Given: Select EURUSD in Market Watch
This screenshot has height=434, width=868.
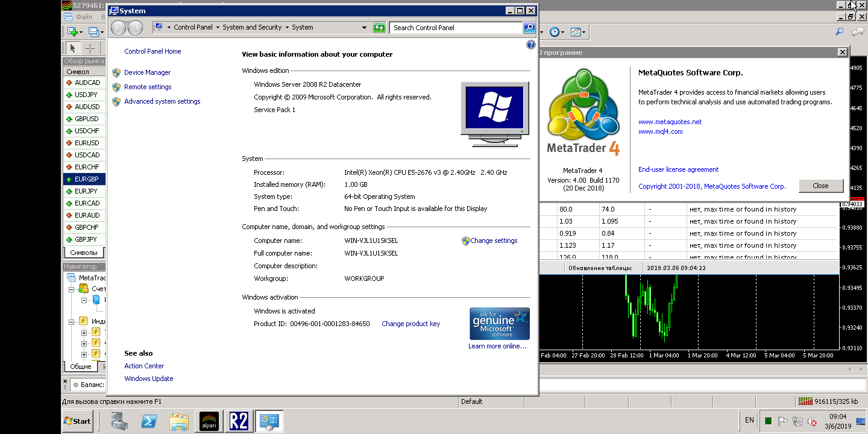Looking at the screenshot, I should (84, 143).
